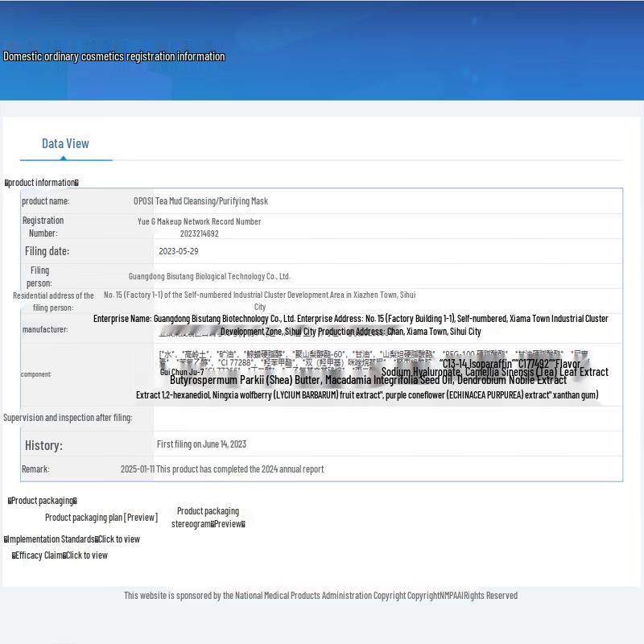Image resolution: width=644 pixels, height=644 pixels.
Task: Select the History first filing date text
Action: point(201,444)
